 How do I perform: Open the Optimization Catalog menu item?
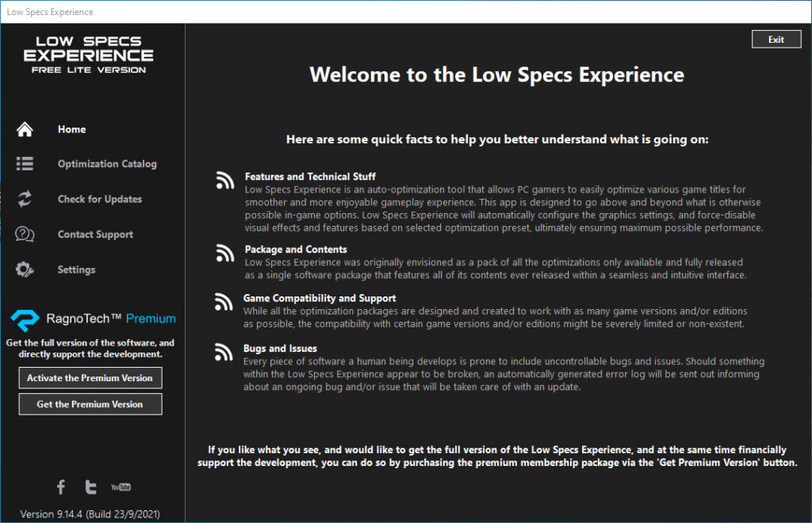(107, 164)
